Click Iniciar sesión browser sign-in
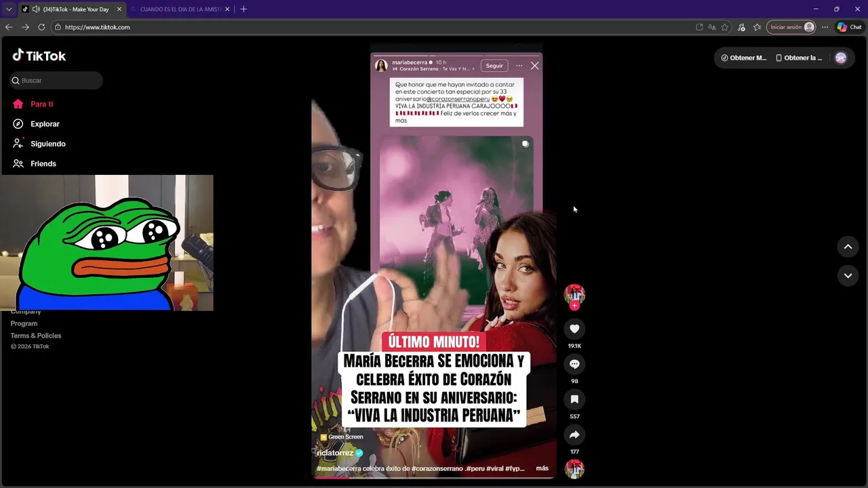 coord(791,27)
